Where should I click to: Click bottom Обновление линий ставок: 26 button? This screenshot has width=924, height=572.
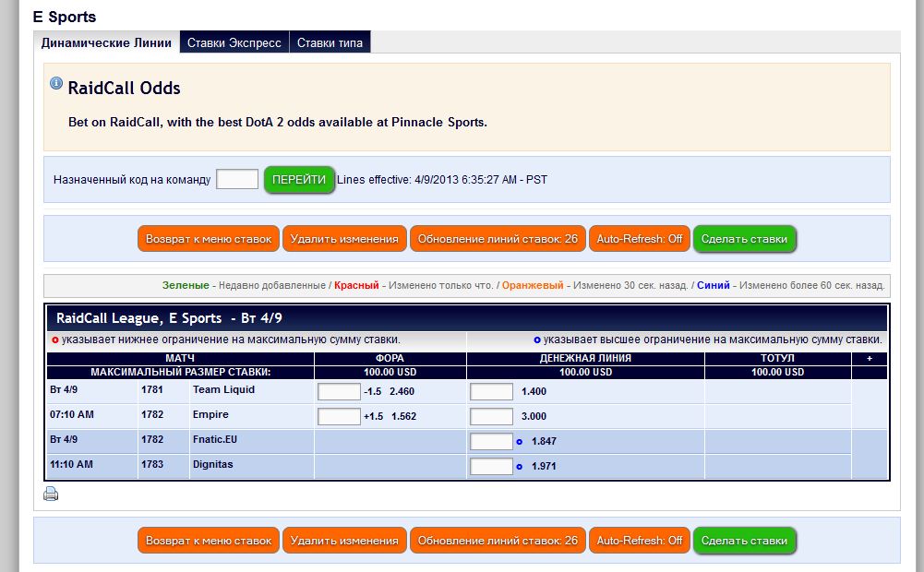click(x=498, y=541)
